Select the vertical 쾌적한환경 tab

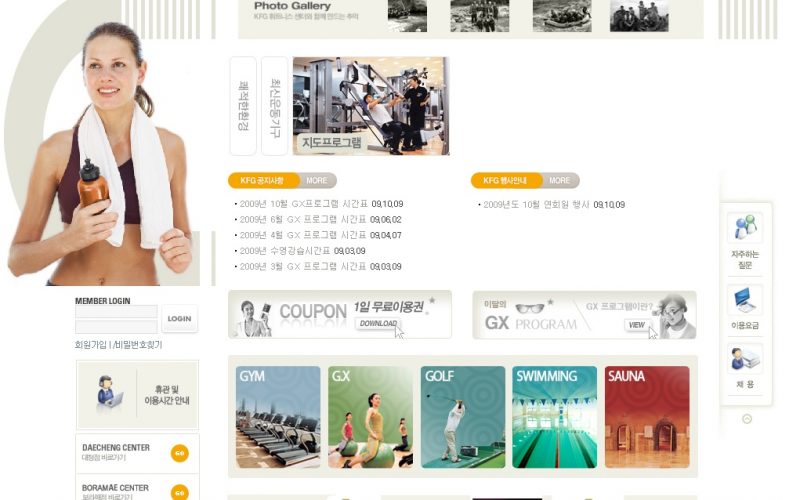tap(243, 106)
